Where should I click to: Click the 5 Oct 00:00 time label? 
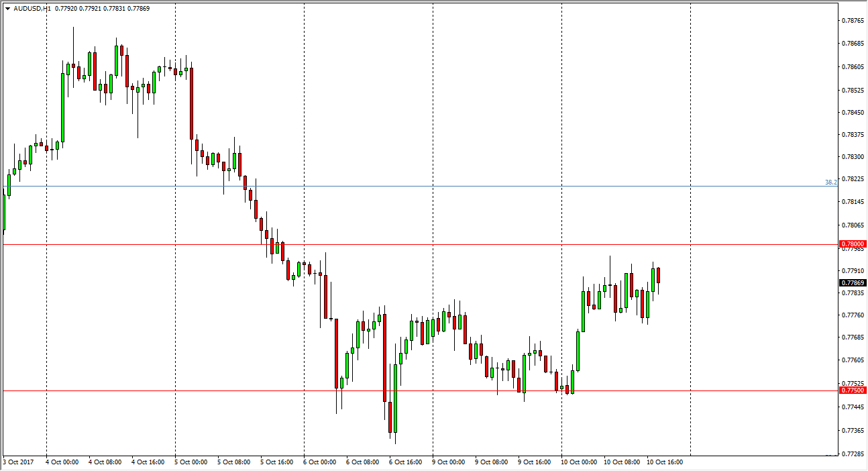tap(193, 462)
